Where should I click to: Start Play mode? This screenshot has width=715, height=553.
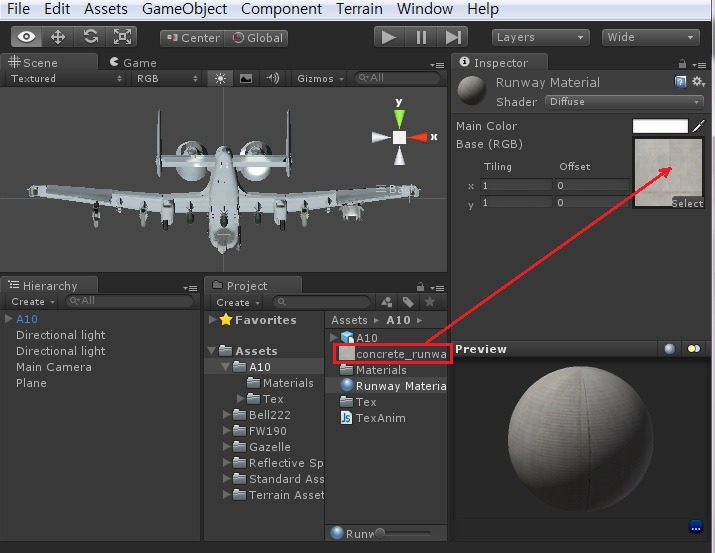(389, 37)
